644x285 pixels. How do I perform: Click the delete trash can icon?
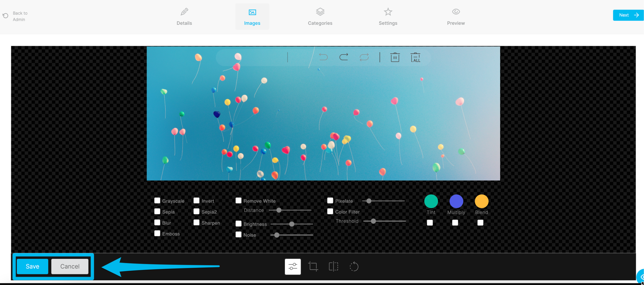395,57
